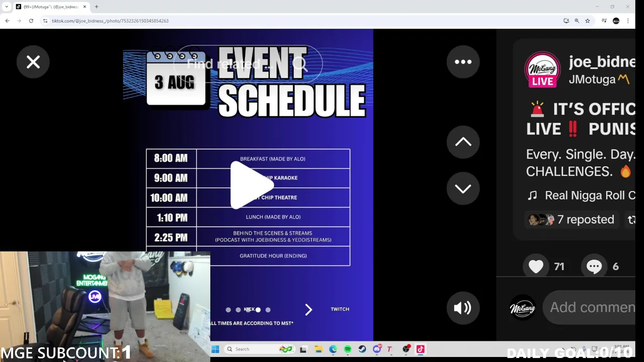Viewport: 644px width, 362px height.
Task: Click the likes count 71
Action: (x=559, y=266)
